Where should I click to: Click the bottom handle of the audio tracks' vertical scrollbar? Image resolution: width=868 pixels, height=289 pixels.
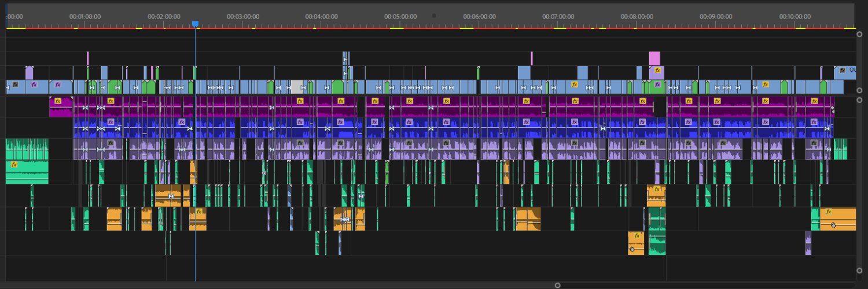(860, 271)
